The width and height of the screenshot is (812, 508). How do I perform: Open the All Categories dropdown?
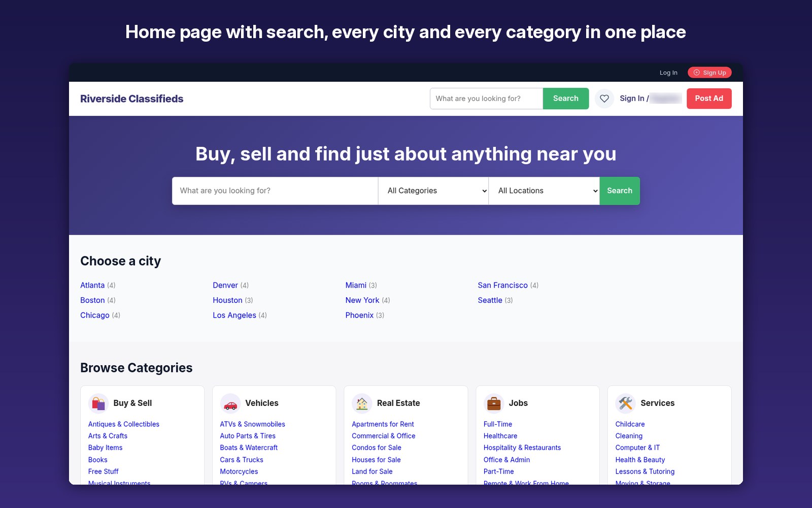pos(433,191)
